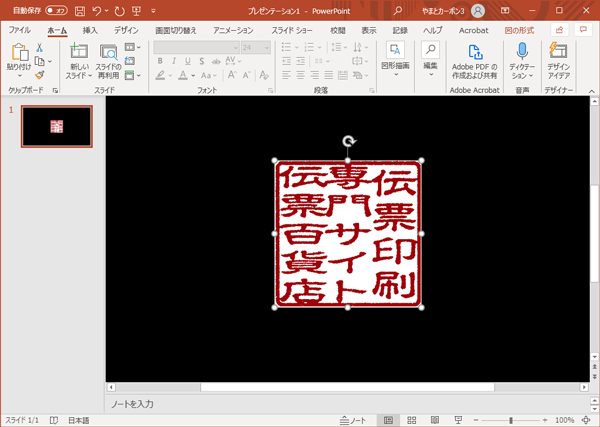This screenshot has width=600, height=427.
Task: Open the Insert (挿入) tab
Action: (90, 30)
